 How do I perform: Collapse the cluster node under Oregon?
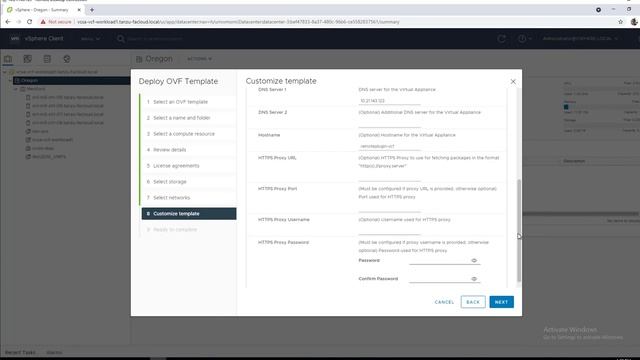[16, 89]
